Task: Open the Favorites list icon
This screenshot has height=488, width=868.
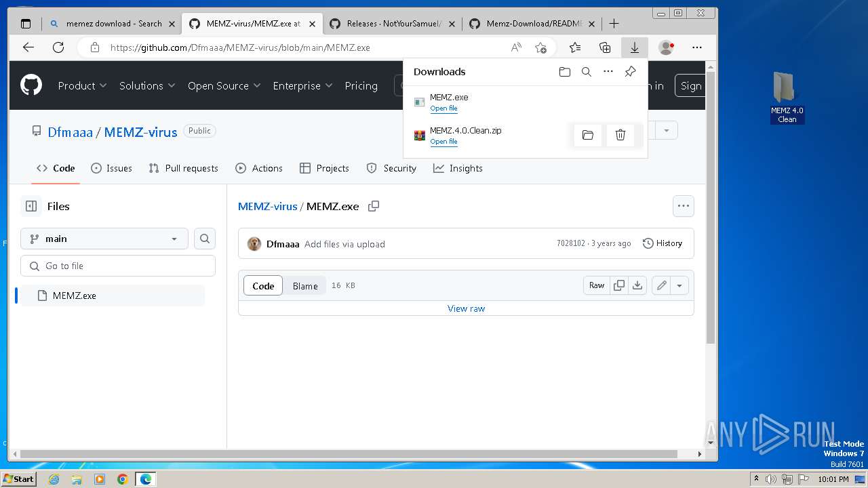Action: 575,47
